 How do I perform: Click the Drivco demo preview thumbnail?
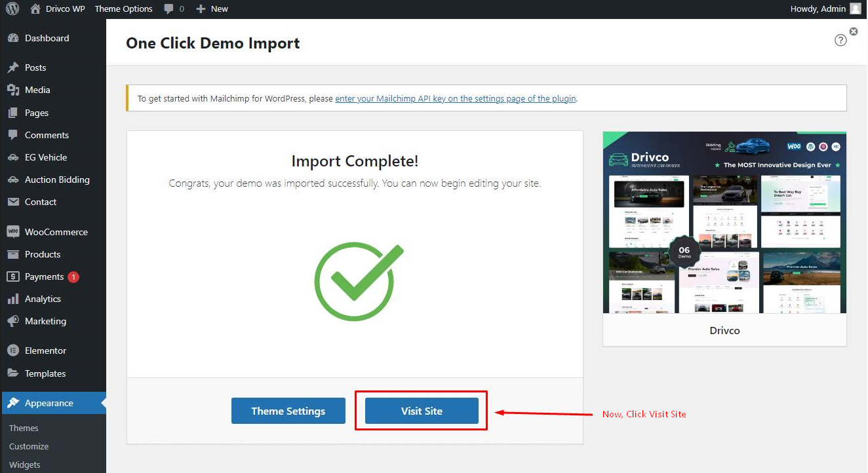pyautogui.click(x=724, y=223)
